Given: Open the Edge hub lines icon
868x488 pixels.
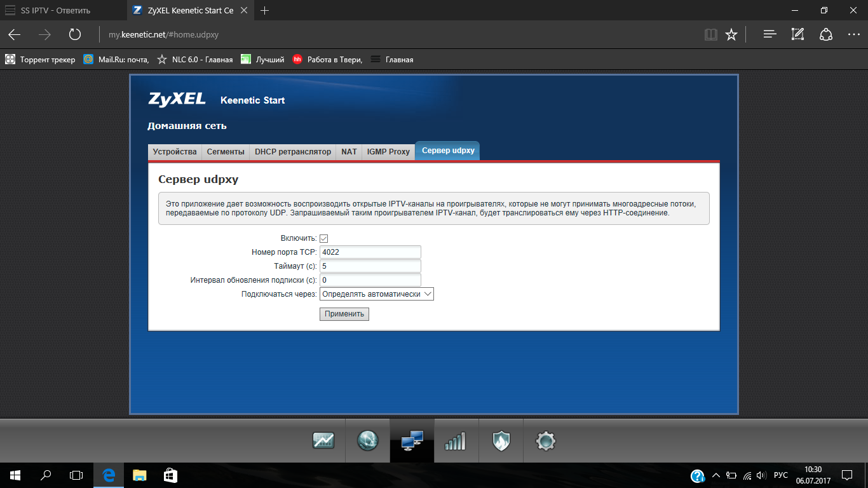Looking at the screenshot, I should (770, 34).
